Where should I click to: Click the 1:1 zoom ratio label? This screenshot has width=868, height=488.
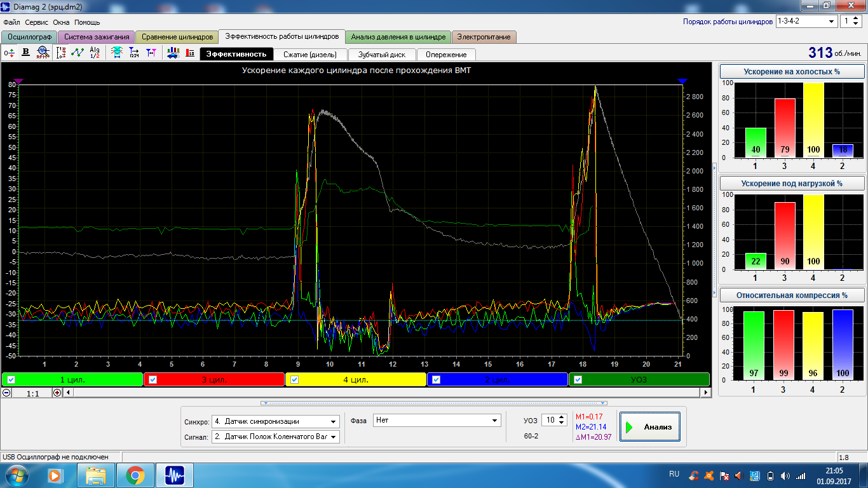[x=32, y=393]
